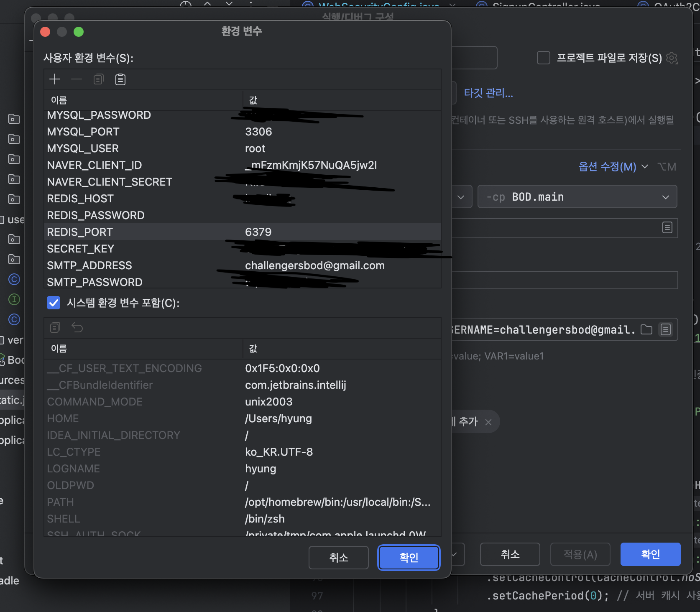Open project file storage settings gear
Screen dimensions: 700x612
click(x=672, y=58)
